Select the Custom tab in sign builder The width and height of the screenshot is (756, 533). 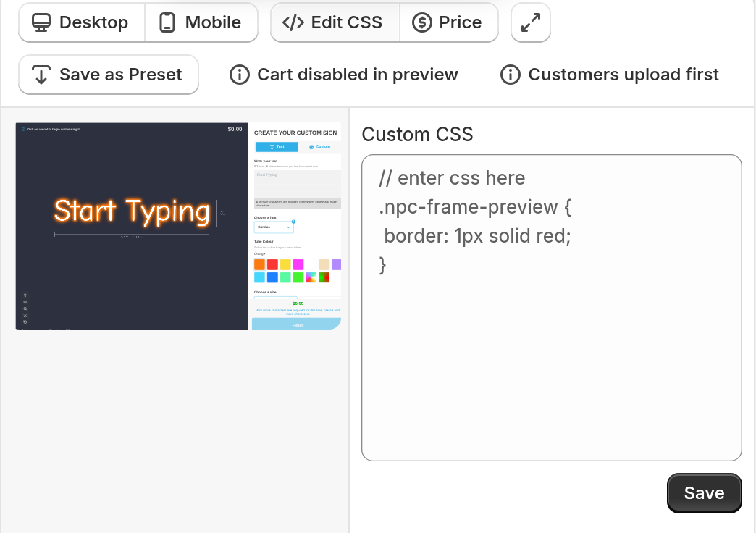click(319, 146)
